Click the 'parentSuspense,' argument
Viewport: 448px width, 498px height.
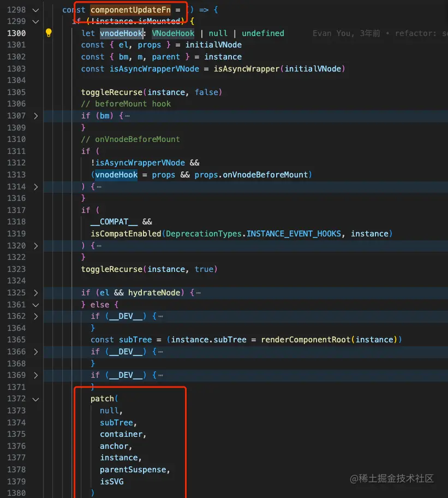[135, 470]
